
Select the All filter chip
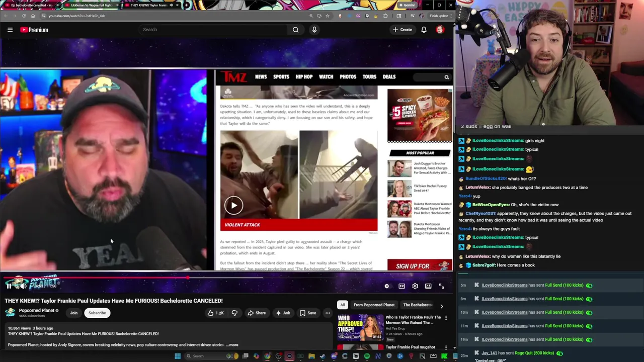coord(342,305)
